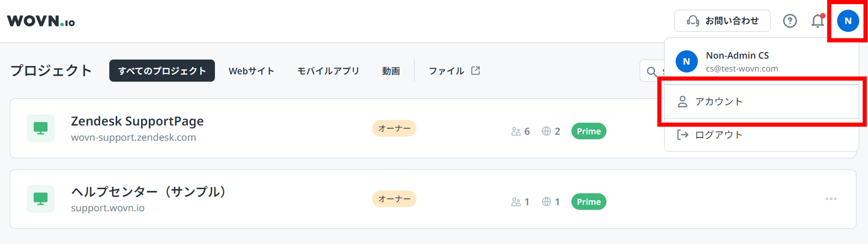Switch to the Webサイト tab

(x=251, y=71)
